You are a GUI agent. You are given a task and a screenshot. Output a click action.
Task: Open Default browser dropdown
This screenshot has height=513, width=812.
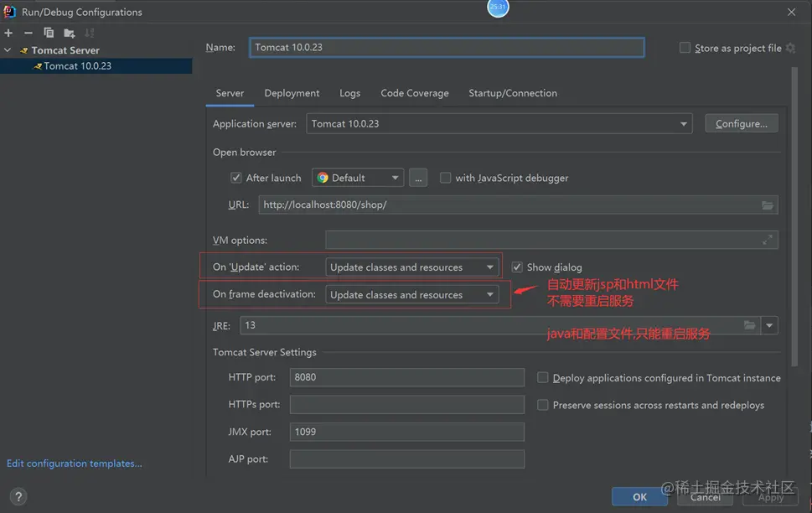pyautogui.click(x=358, y=178)
